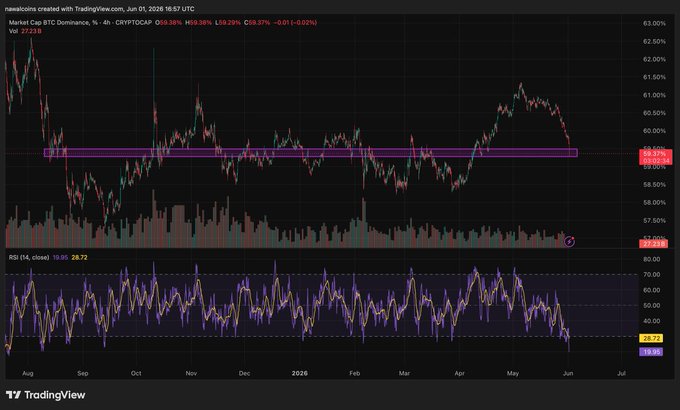Click the 40.00 RSI axis label
This screenshot has width=680, height=410.
tap(652, 321)
